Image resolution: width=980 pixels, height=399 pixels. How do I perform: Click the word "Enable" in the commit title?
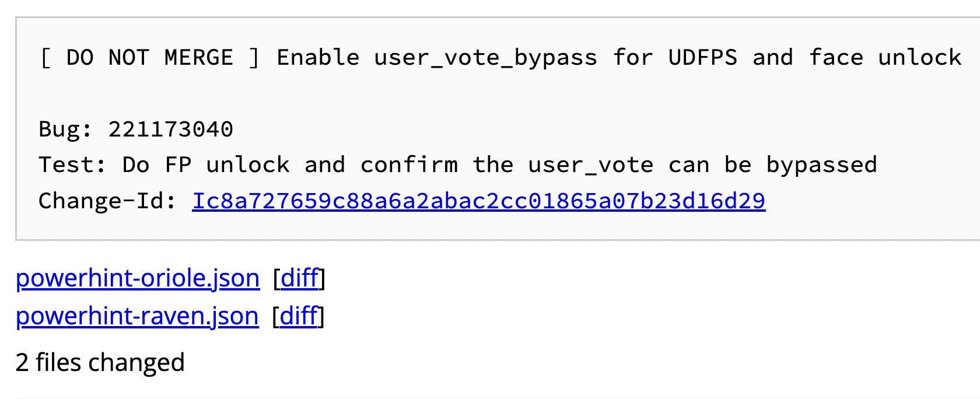point(318,58)
